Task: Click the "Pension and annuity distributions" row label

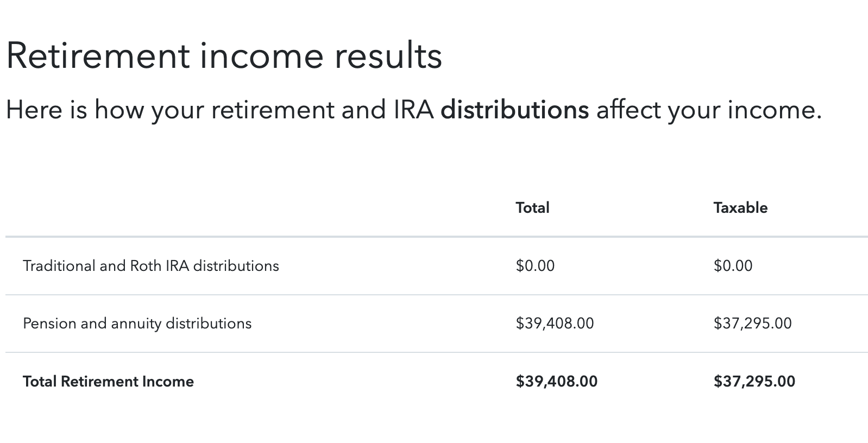Action: [137, 324]
